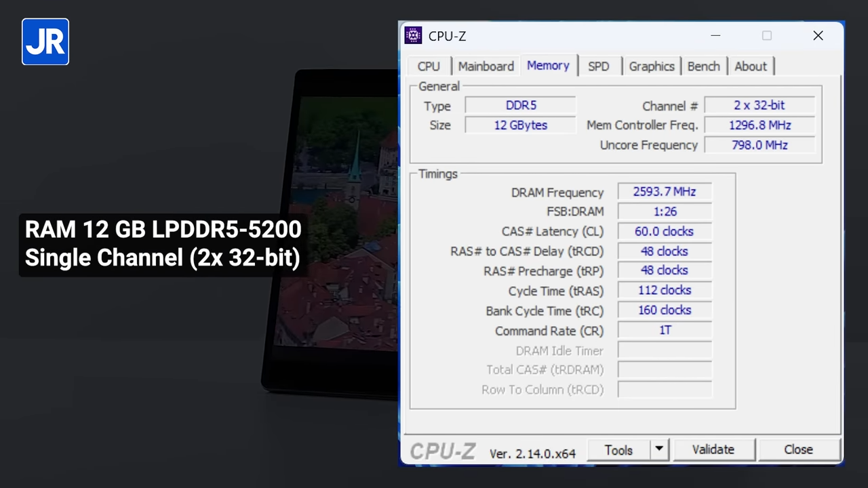Click the CPU-Z app icon in title bar
868x488 pixels.
(x=413, y=36)
